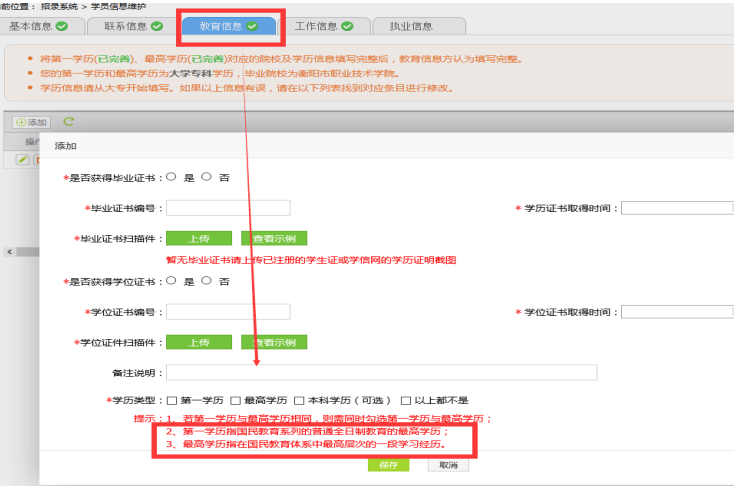Image resolution: width=745 pixels, height=486 pixels.
Task: Click the green refresh icon
Action: click(68, 122)
